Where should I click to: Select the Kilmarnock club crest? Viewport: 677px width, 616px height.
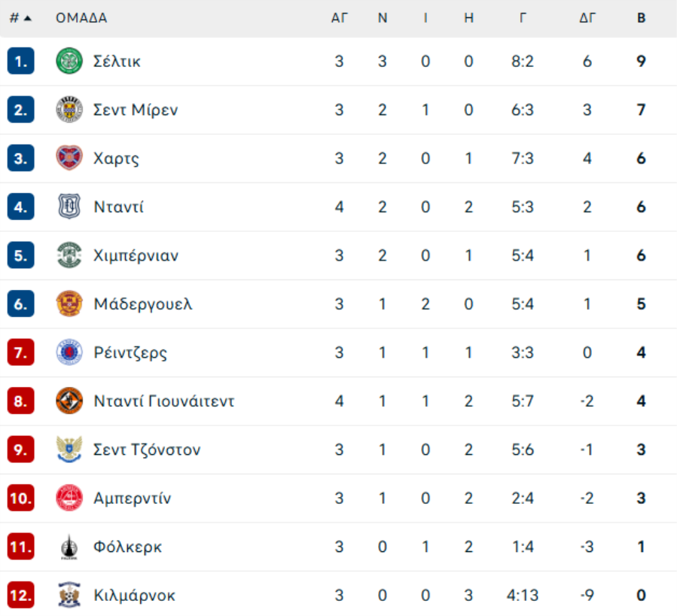coord(69,595)
